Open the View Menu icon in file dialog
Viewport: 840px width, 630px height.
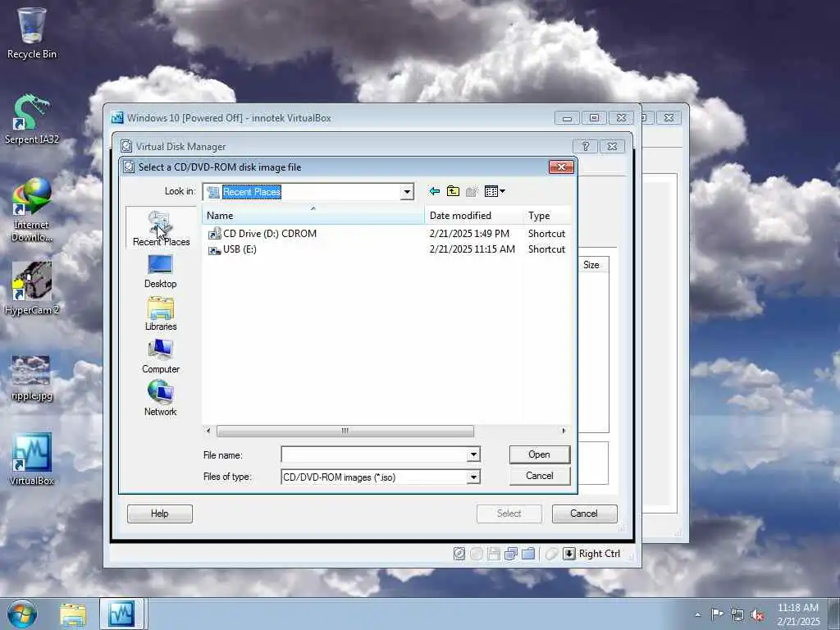491,191
